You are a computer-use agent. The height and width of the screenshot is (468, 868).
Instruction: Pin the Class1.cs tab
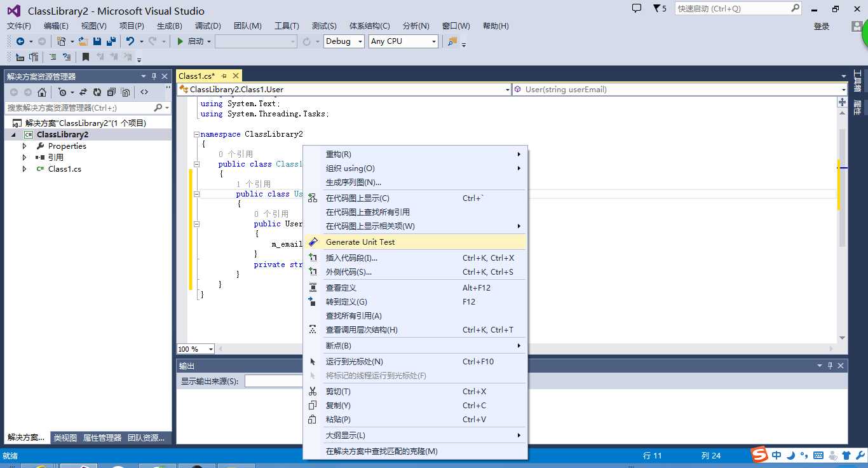click(x=224, y=76)
